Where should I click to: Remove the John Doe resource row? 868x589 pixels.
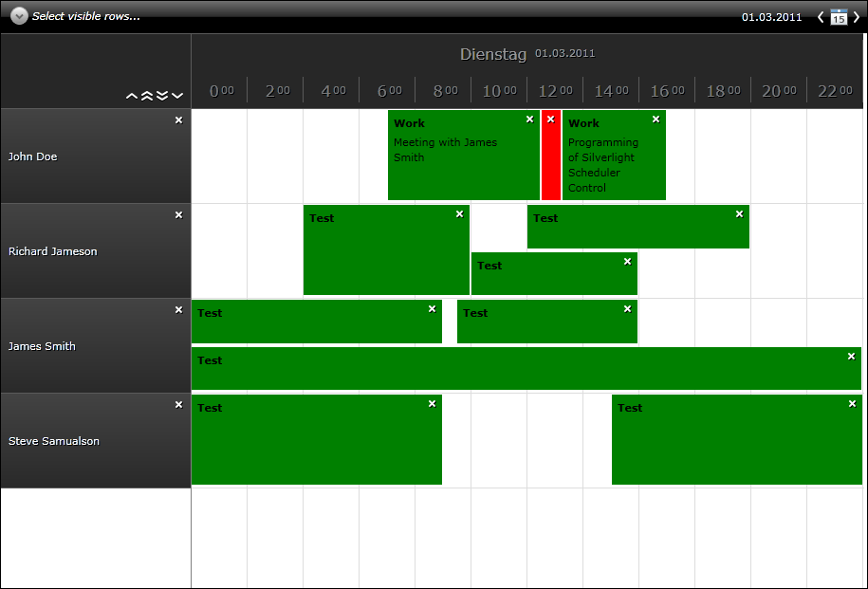(178, 120)
